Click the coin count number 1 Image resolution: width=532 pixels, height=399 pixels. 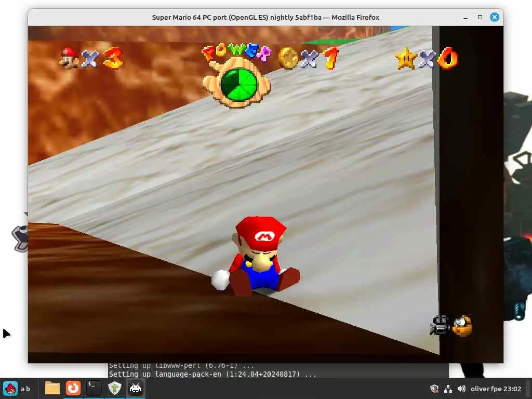[331, 58]
